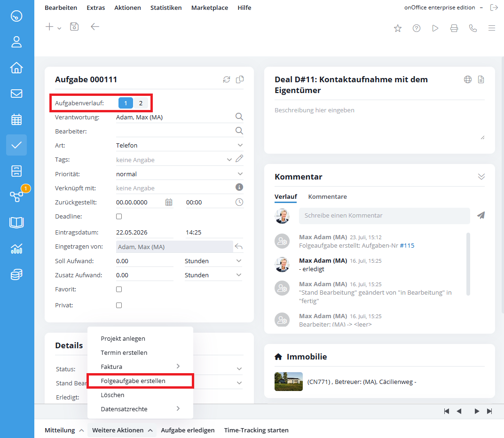Click the Schreibe einen Kommentar field

point(384,216)
